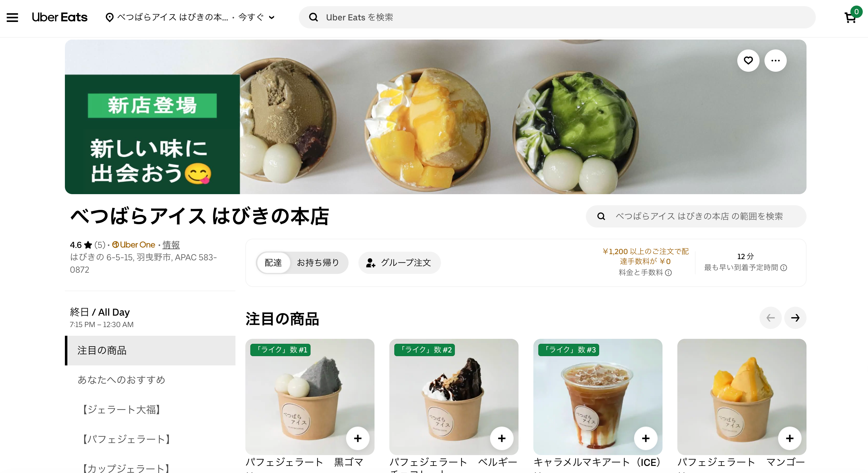This screenshot has height=473, width=868.
Task: Select 注目の商品 in the menu sidebar
Action: [150, 350]
